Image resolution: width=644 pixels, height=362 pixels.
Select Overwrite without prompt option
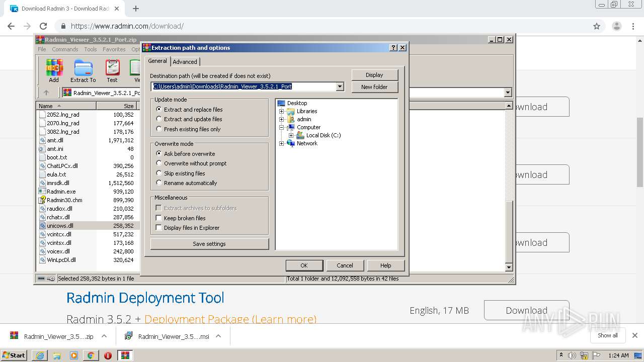pos(191,163)
